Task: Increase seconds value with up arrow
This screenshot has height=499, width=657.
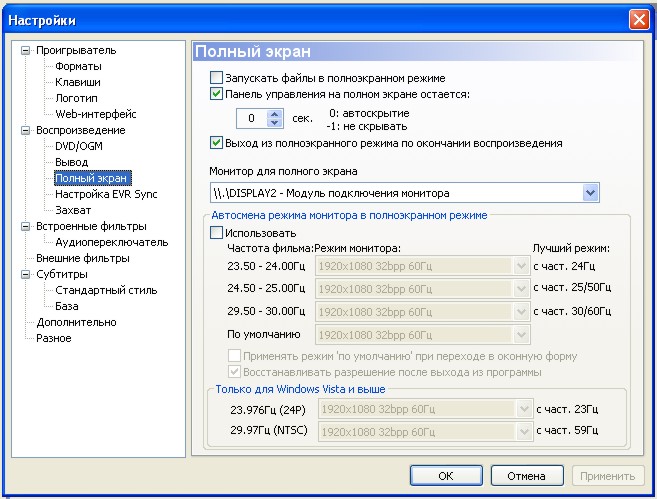Action: tap(275, 113)
